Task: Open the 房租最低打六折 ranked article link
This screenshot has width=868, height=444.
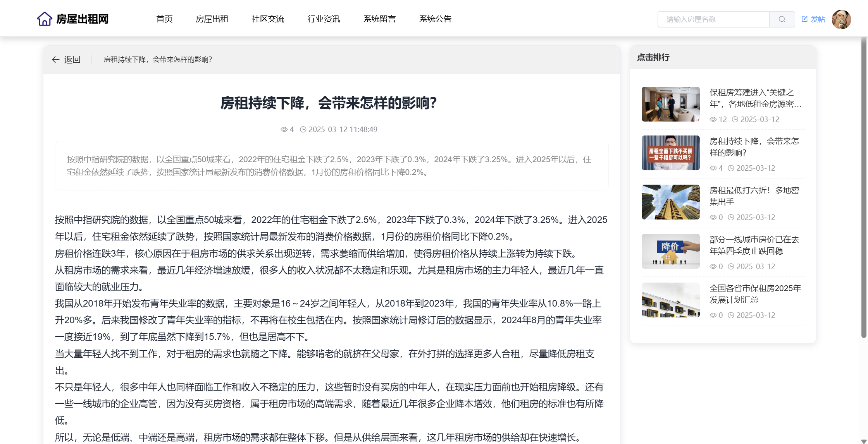Action: tap(754, 196)
